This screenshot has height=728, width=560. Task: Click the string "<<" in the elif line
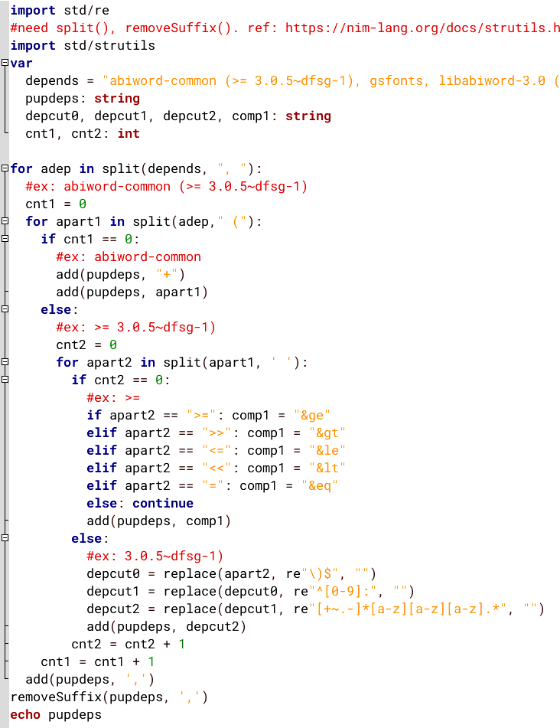tap(217, 468)
